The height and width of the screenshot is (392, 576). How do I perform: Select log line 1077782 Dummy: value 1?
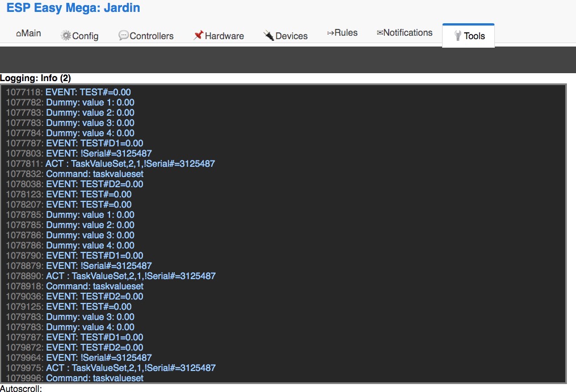[x=70, y=103]
